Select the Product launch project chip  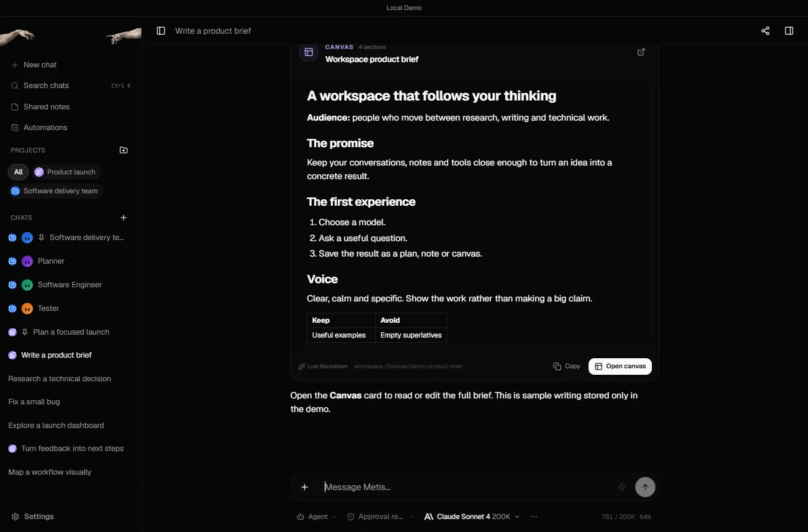tap(66, 172)
